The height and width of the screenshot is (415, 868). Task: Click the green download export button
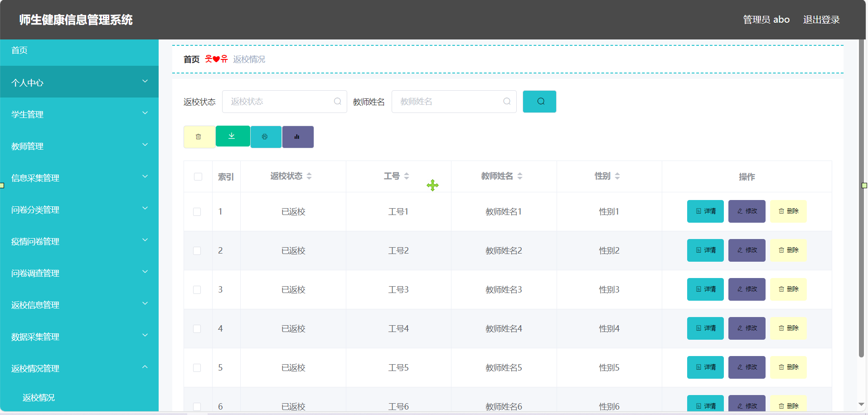tap(233, 136)
